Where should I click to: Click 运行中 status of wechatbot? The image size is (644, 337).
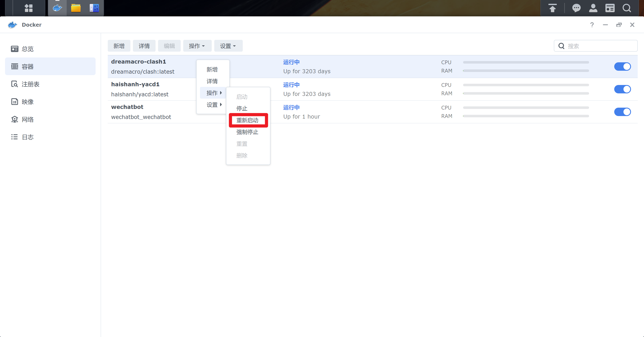tap(291, 107)
